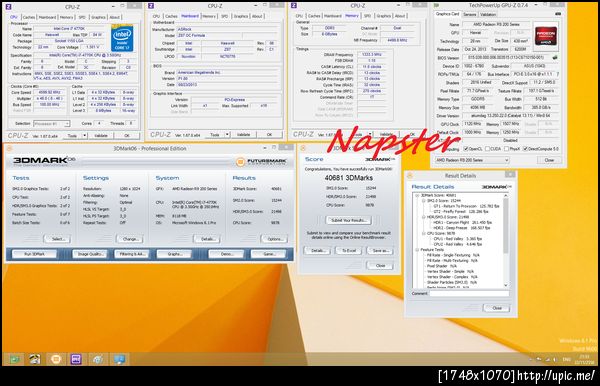The image size is (600, 386).
Task: Click the Result Details scroll down arrow
Action: [506, 285]
